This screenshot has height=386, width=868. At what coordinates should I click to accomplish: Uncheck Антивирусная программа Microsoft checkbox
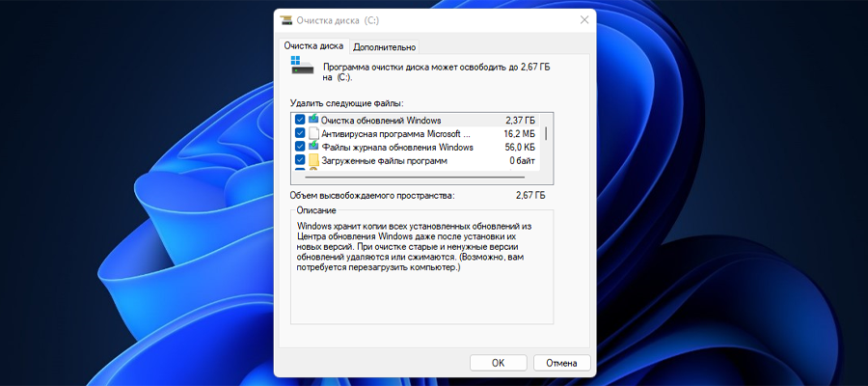(x=300, y=133)
